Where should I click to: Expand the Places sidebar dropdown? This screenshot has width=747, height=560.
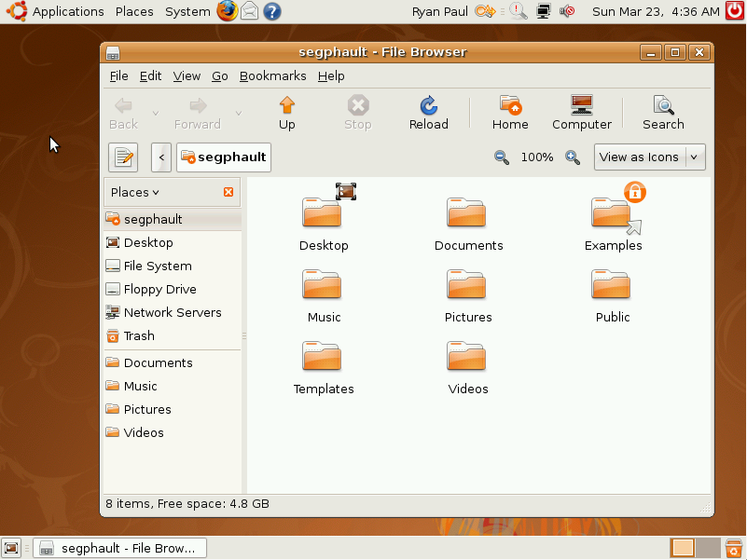135,192
